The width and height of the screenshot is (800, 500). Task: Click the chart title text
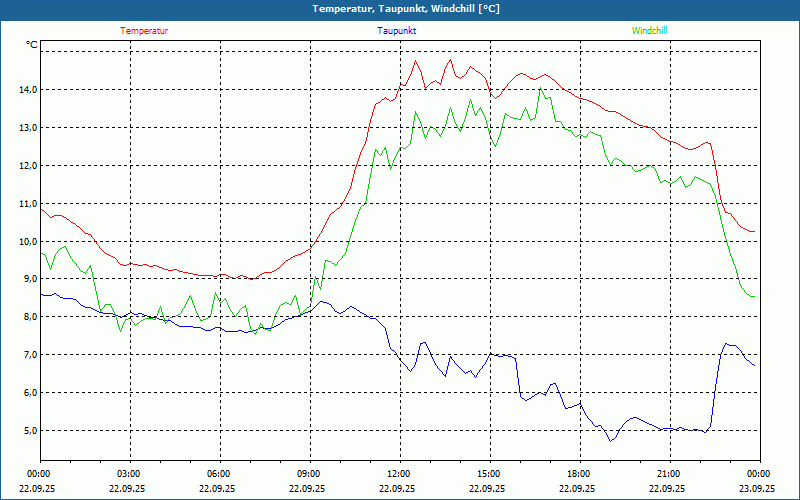pyautogui.click(x=406, y=9)
